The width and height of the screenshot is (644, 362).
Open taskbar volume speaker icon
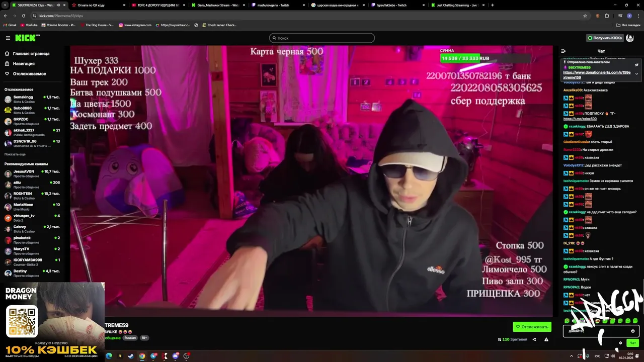click(613, 356)
